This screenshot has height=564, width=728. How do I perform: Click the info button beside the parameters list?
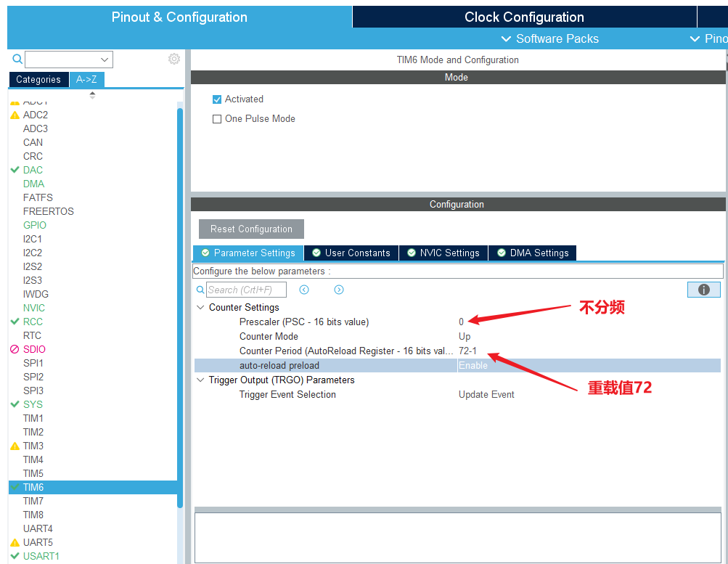703,289
